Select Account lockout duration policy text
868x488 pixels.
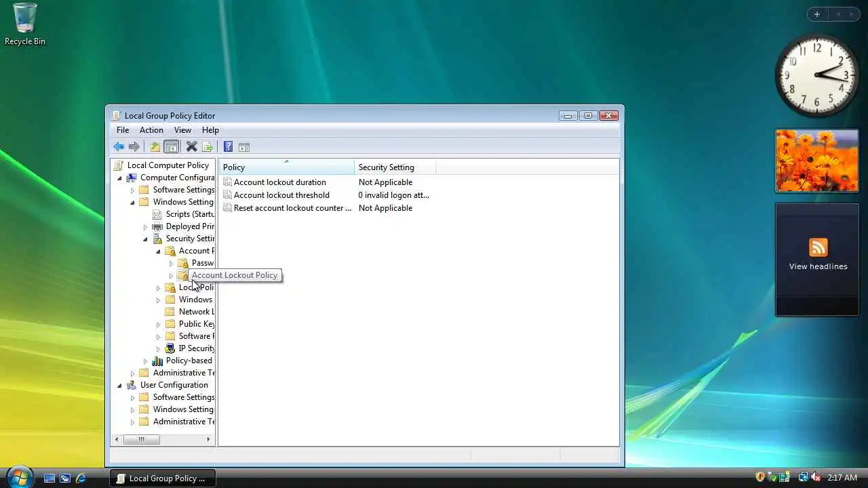[280, 182]
